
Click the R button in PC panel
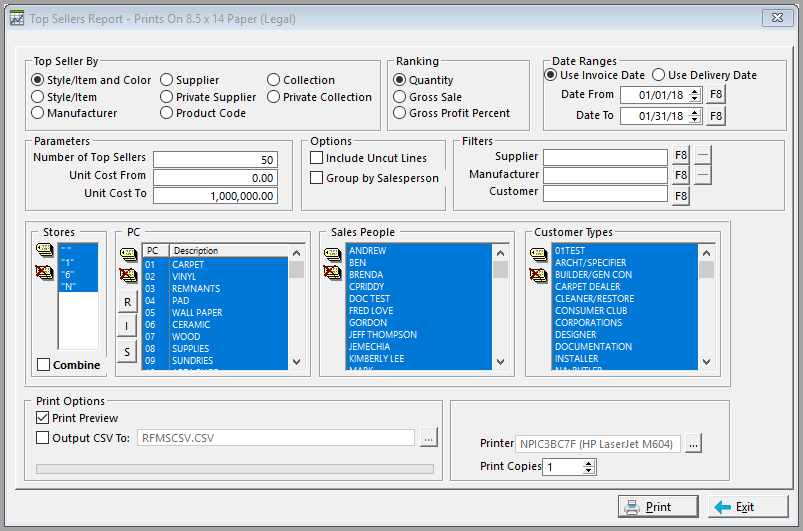click(x=127, y=302)
